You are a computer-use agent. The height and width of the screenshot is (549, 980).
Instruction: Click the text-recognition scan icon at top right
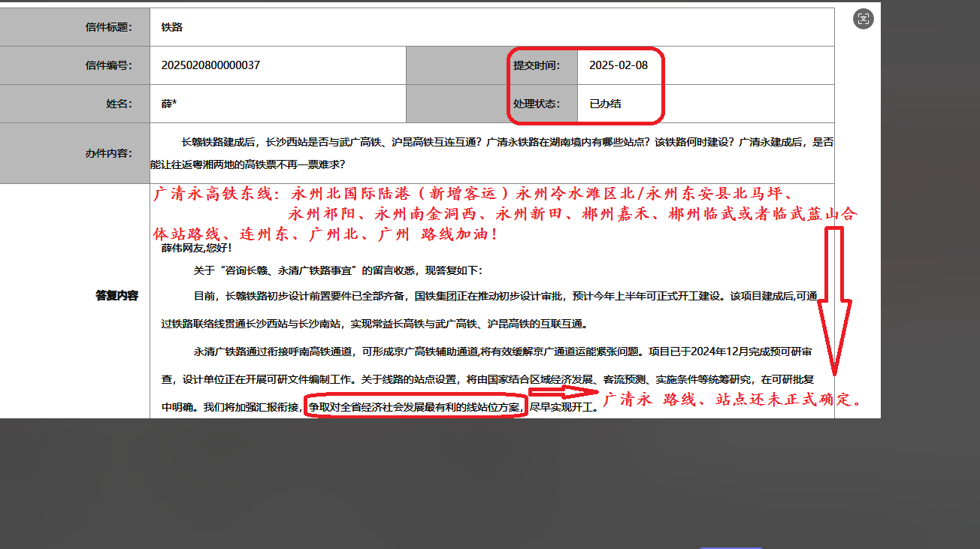click(864, 20)
